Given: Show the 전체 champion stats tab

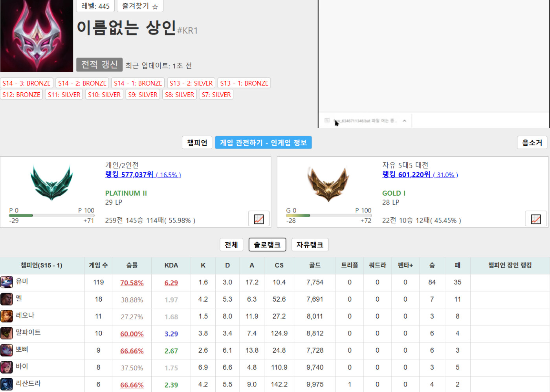Looking at the screenshot, I should 231,245.
